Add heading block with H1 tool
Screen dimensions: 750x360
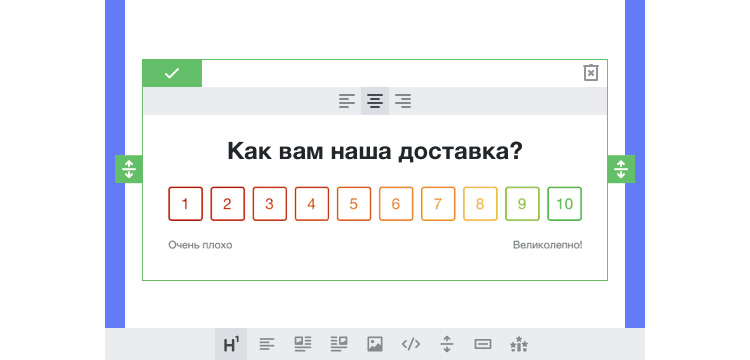231,344
